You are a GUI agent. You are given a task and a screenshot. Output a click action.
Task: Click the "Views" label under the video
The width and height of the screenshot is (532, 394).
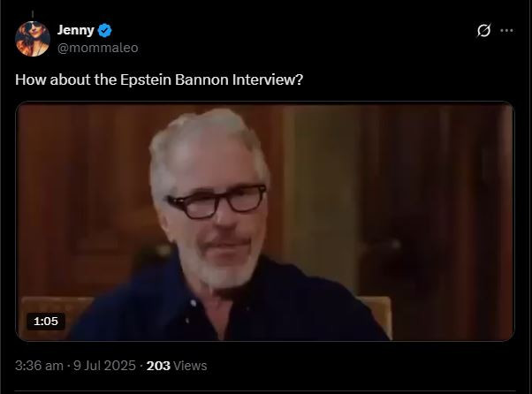pyautogui.click(x=191, y=365)
